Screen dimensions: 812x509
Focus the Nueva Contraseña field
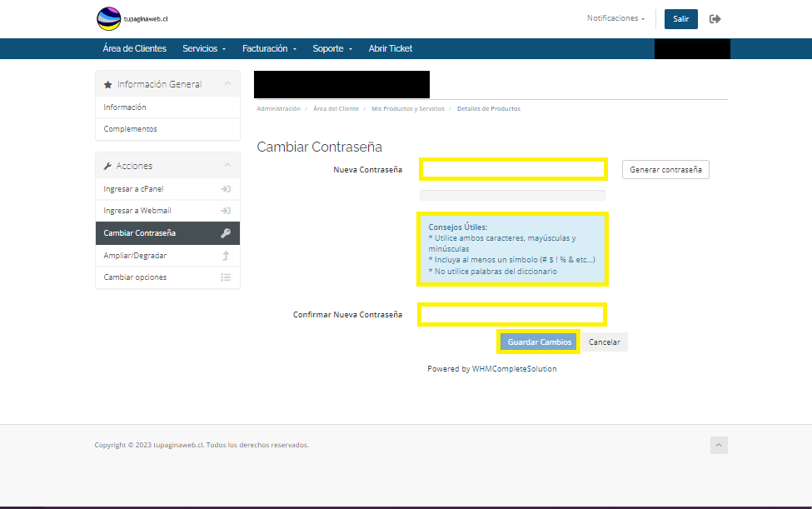513,170
